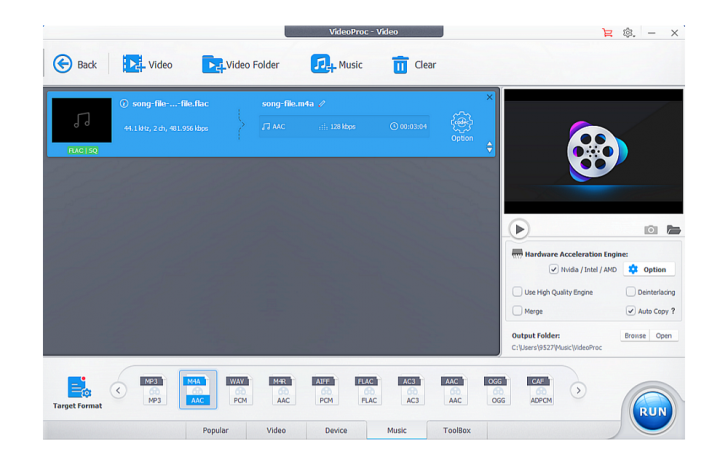Add music files with the Music button
This screenshot has width=728, height=465.
(337, 64)
